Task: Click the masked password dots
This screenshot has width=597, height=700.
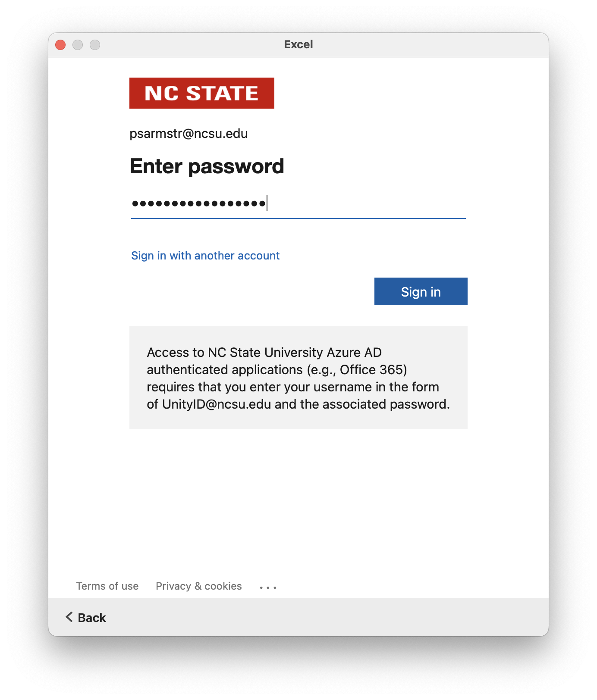Action: (x=198, y=203)
